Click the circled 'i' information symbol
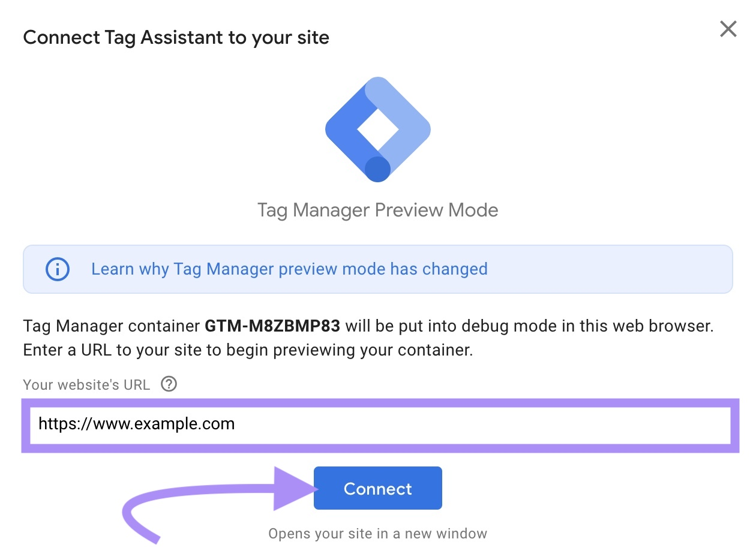 pyautogui.click(x=57, y=269)
